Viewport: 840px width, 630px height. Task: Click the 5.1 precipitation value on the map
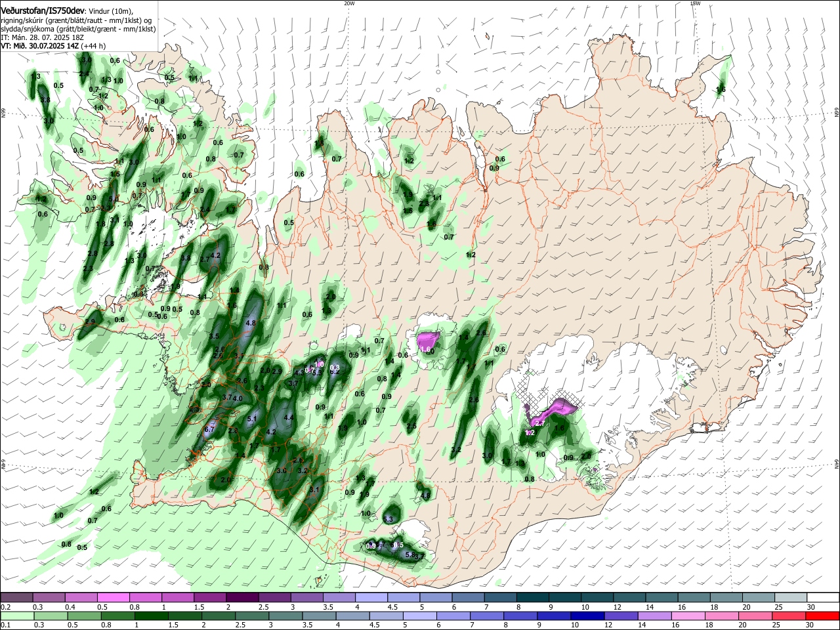tap(252, 419)
